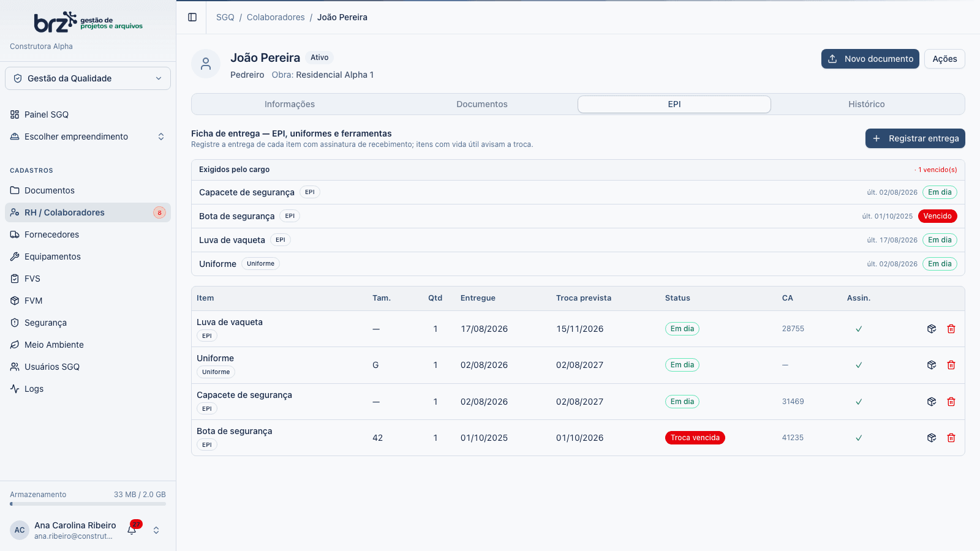Image resolution: width=980 pixels, height=551 pixels.
Task: Open Logs in sidebar
Action: tap(88, 389)
